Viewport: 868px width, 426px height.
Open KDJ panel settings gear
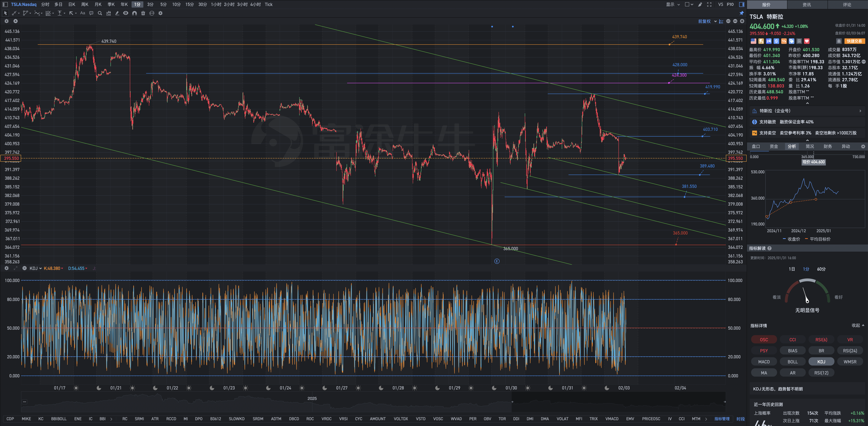pyautogui.click(x=6, y=268)
